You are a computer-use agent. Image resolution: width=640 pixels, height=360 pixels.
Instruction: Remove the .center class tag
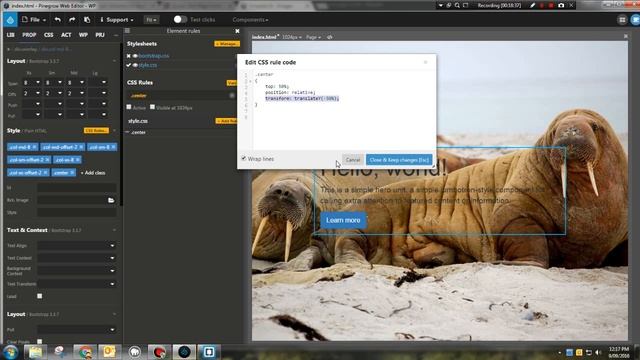pyautogui.click(x=72, y=173)
